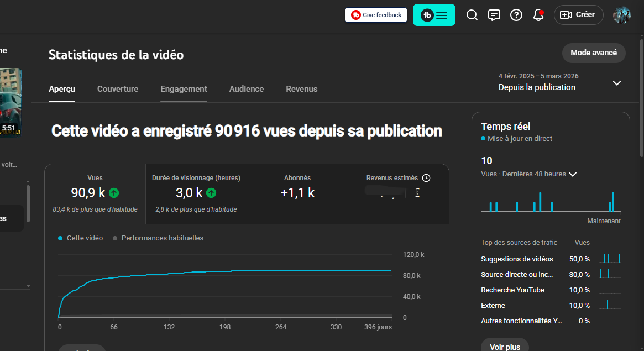Switch to the Couverture tab
The width and height of the screenshot is (644, 351).
(x=118, y=89)
